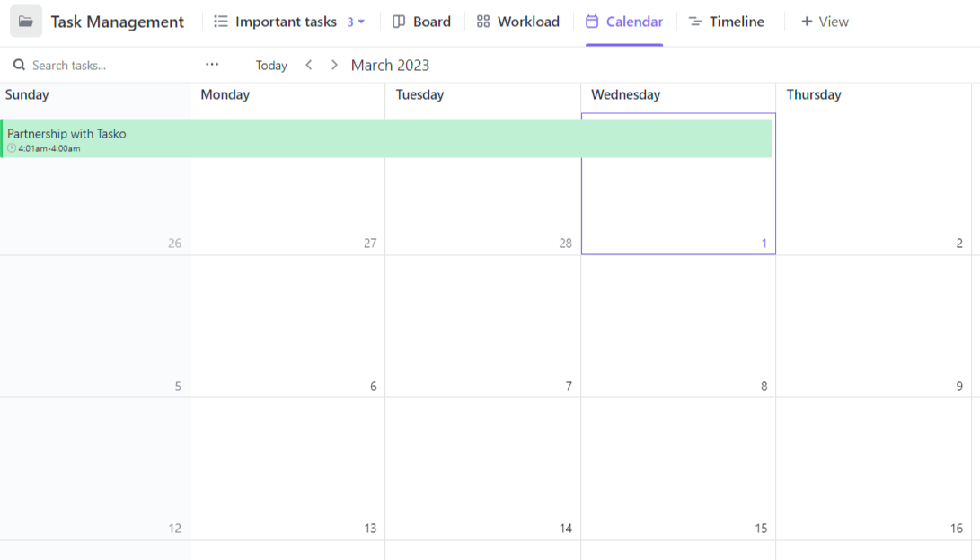Switch to the Board view tab
This screenshot has width=980, height=560.
coord(422,22)
